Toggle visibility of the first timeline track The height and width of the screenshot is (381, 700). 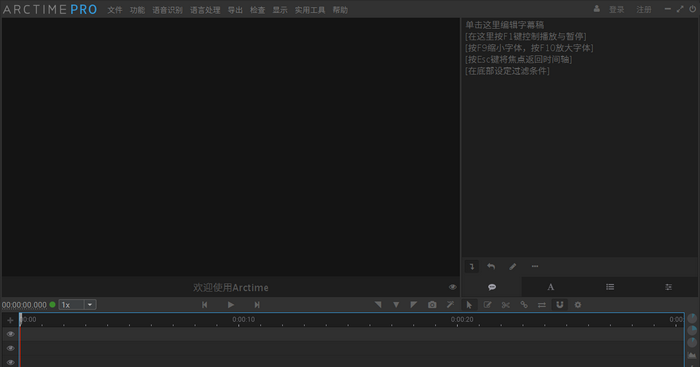[x=10, y=334]
